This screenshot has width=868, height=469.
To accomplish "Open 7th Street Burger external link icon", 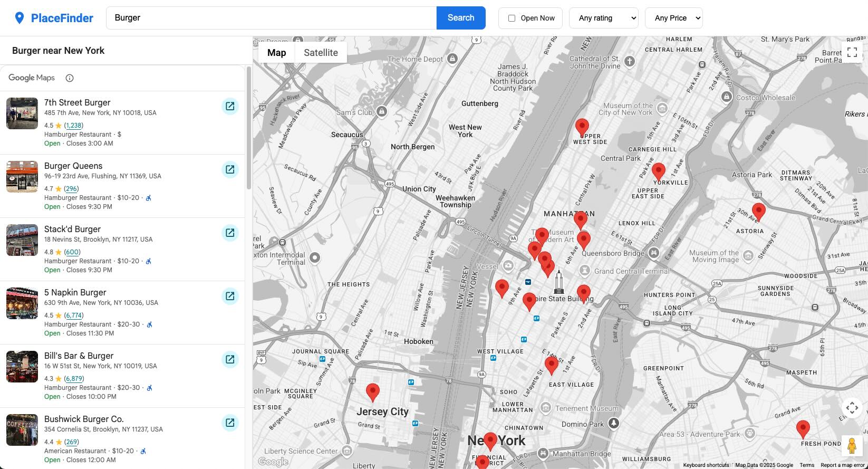I will point(230,106).
